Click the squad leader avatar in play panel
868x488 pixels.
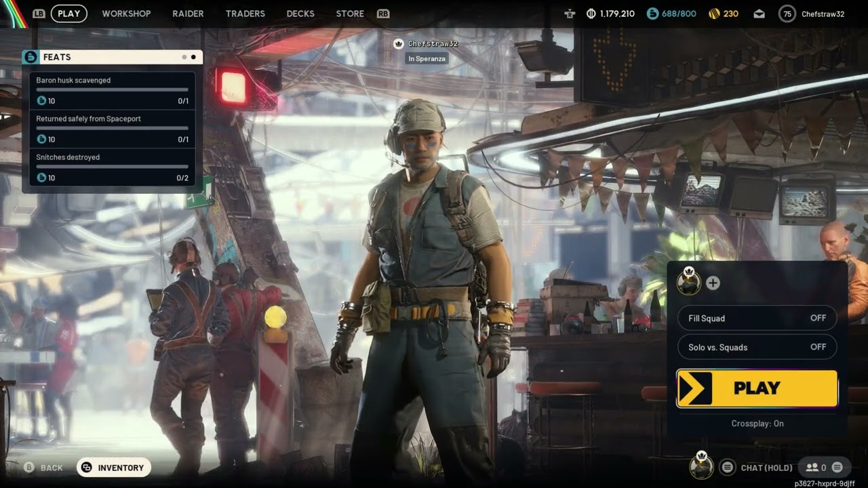[689, 282]
